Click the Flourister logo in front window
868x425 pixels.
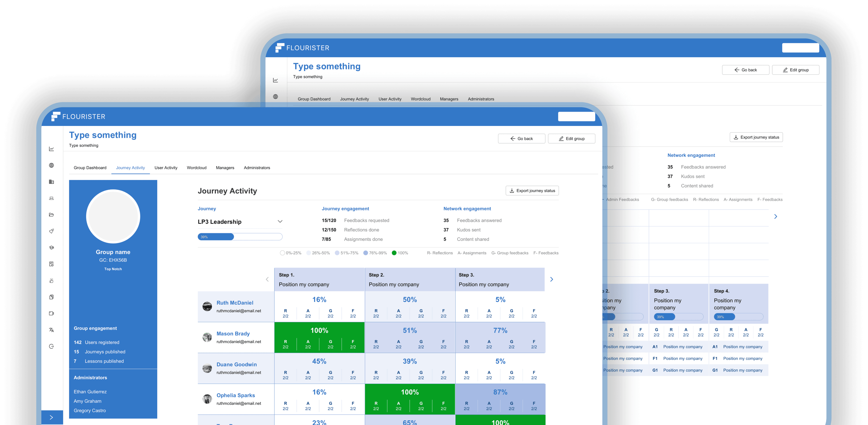coord(78,117)
